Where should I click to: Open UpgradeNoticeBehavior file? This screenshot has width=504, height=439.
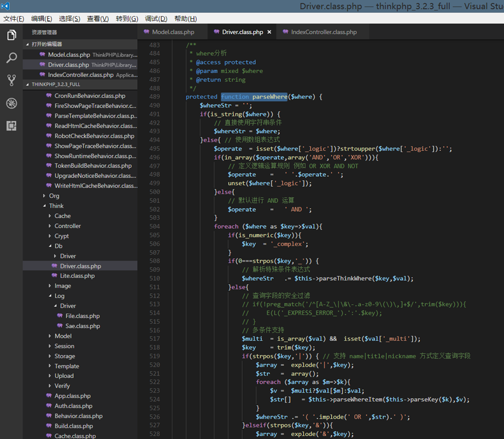click(x=80, y=176)
